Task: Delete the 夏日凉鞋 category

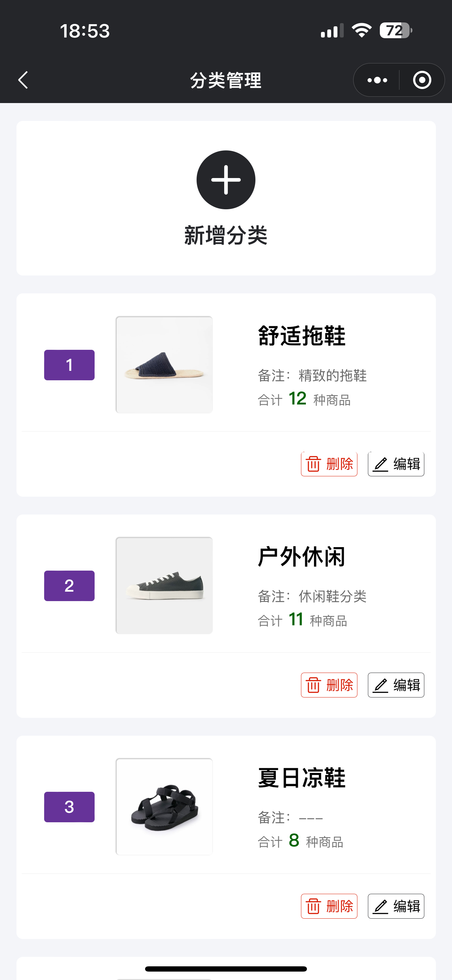Action: pyautogui.click(x=329, y=906)
